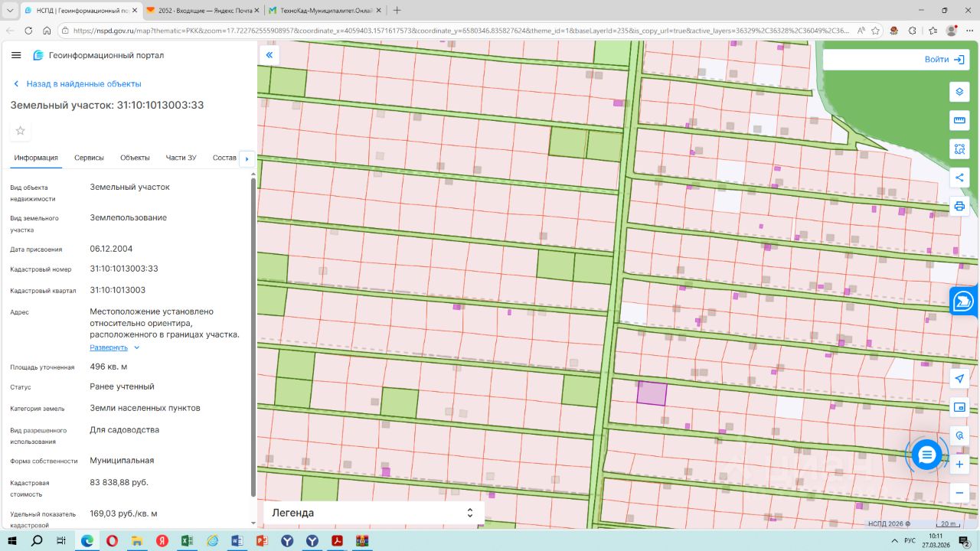Select the date value 06.12.2004
Viewport: 980px width, 551px height.
point(111,249)
